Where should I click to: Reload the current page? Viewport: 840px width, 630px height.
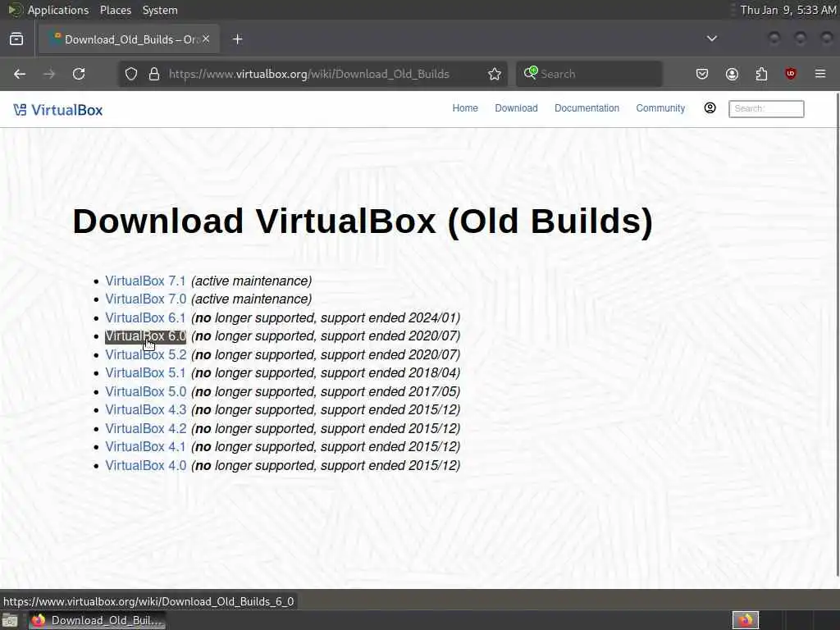(79, 74)
